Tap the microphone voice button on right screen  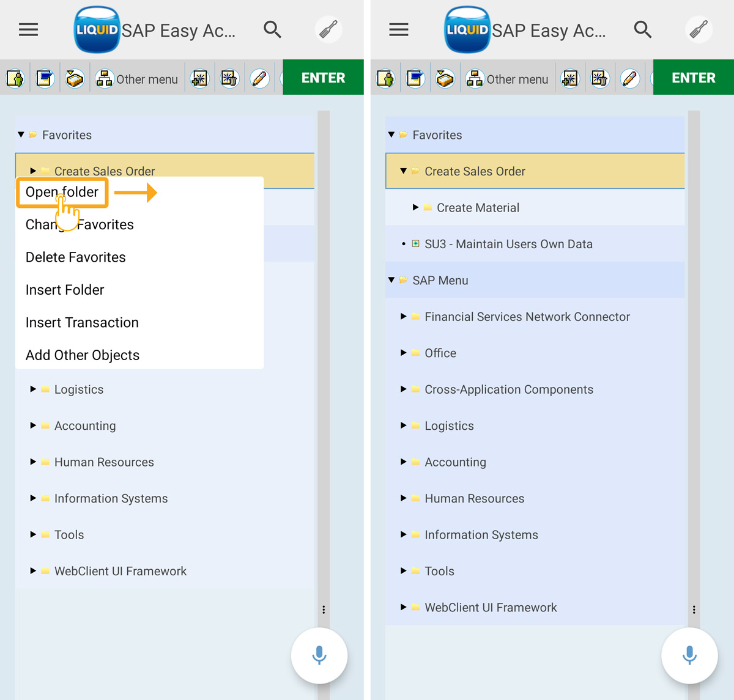(x=689, y=655)
